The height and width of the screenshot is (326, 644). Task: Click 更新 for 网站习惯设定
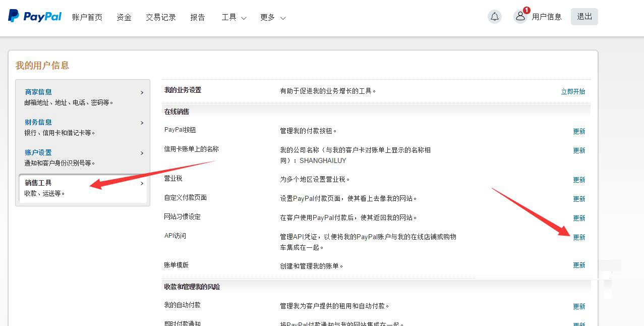coord(579,218)
